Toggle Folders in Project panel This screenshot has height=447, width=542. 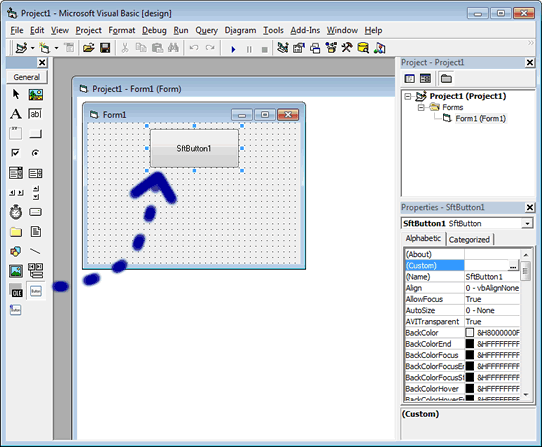[446, 78]
